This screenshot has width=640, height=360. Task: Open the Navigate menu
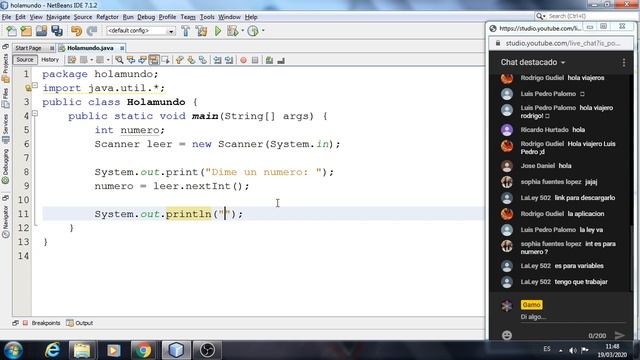58,17
